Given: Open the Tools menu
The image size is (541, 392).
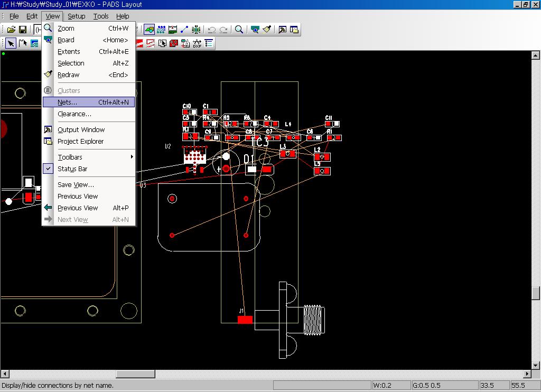Looking at the screenshot, I should (101, 16).
